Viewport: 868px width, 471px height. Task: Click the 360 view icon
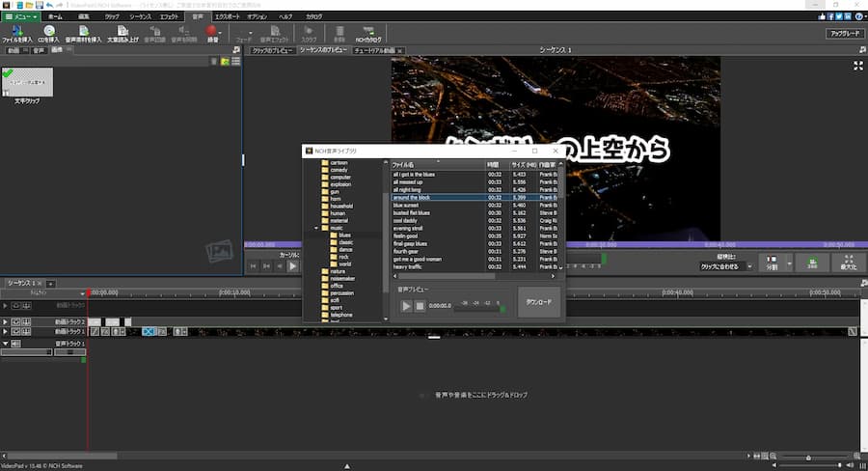(812, 262)
